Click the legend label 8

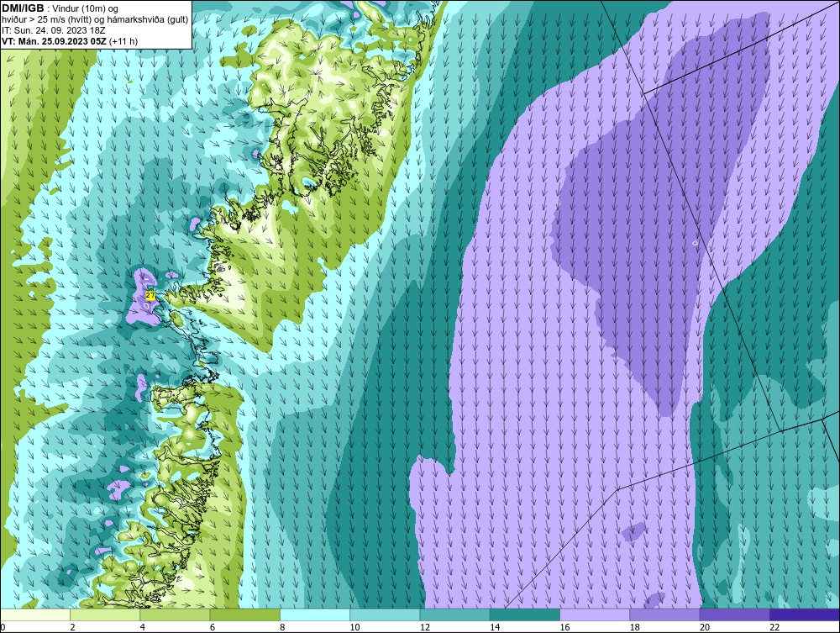coord(282,627)
